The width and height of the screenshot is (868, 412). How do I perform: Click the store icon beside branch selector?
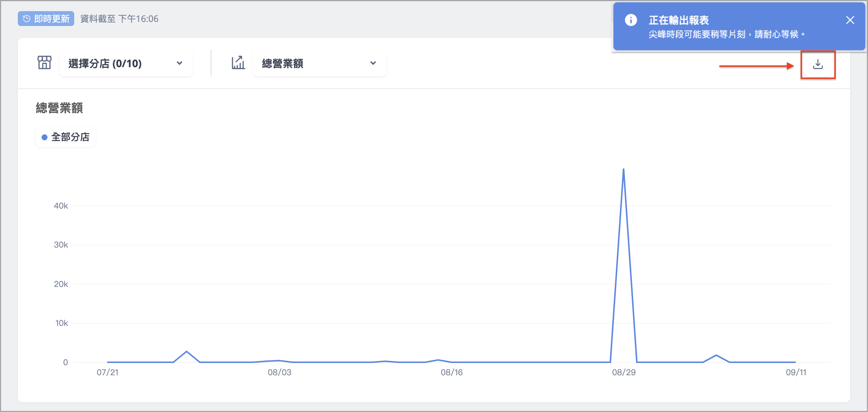(x=45, y=62)
